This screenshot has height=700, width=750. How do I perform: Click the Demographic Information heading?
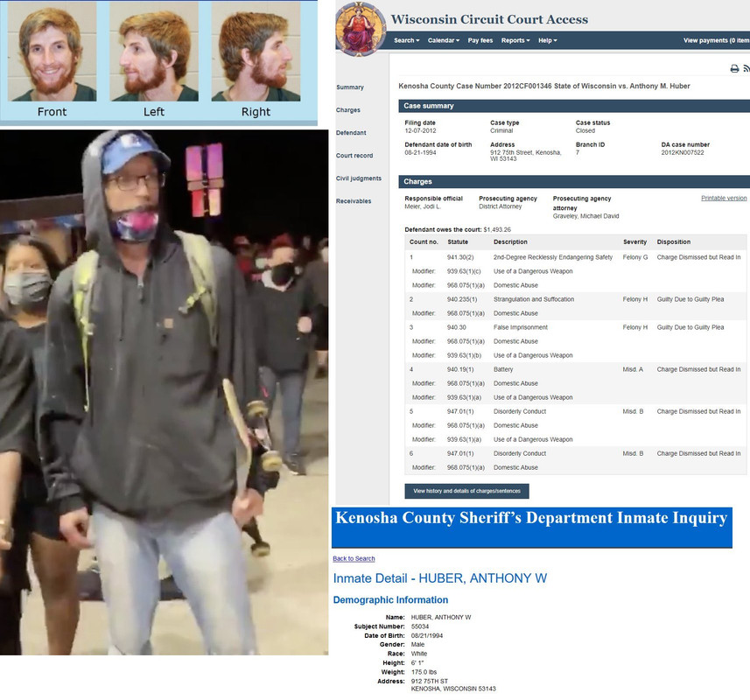390,600
